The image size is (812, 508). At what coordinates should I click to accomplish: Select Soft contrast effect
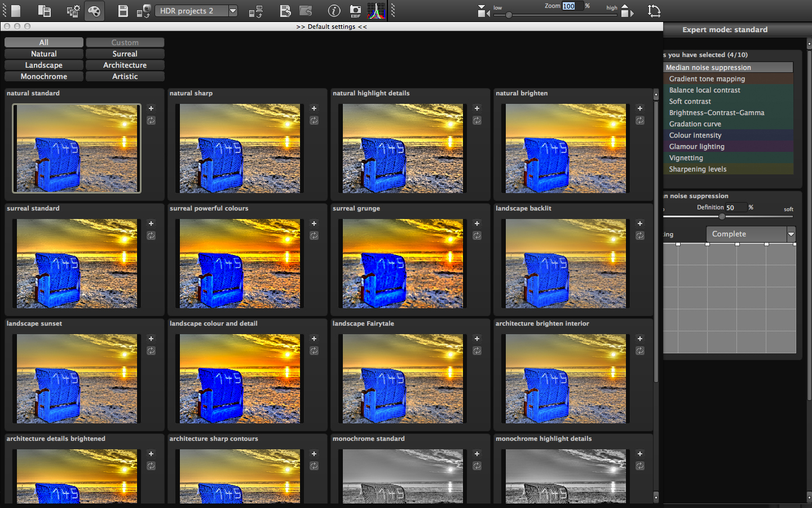[x=728, y=101]
